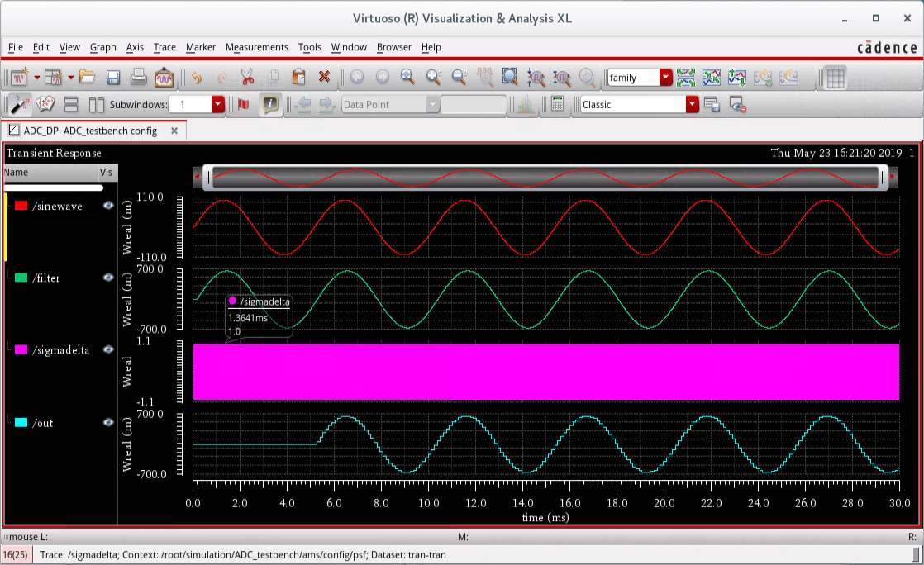Open the Subwindows count dropdown
This screenshot has width=924, height=565.
pos(218,105)
